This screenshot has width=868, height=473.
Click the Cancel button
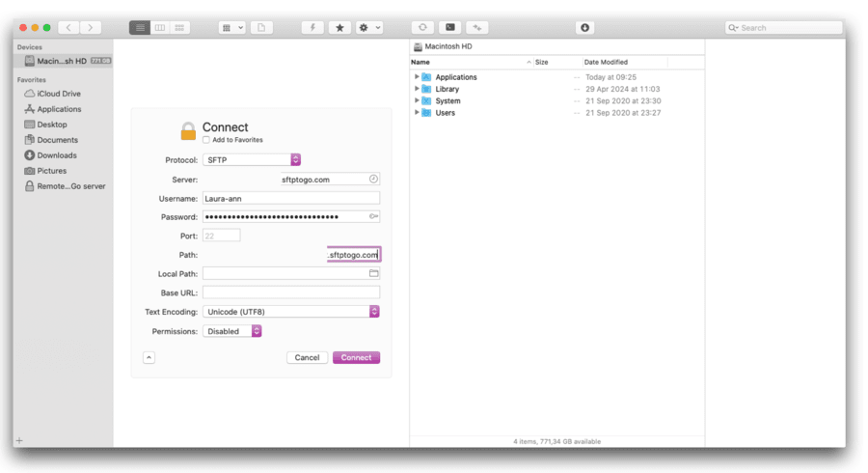pos(307,358)
